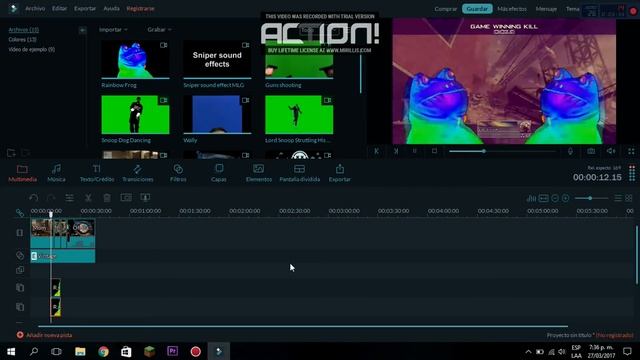Click the next frame playback button
The width and height of the screenshot is (640, 360).
point(396,151)
